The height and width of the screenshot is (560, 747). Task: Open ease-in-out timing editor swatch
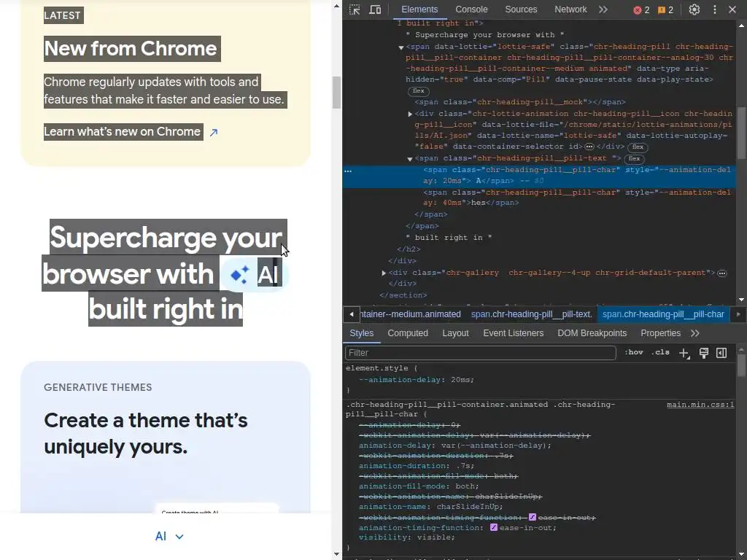[494, 528]
